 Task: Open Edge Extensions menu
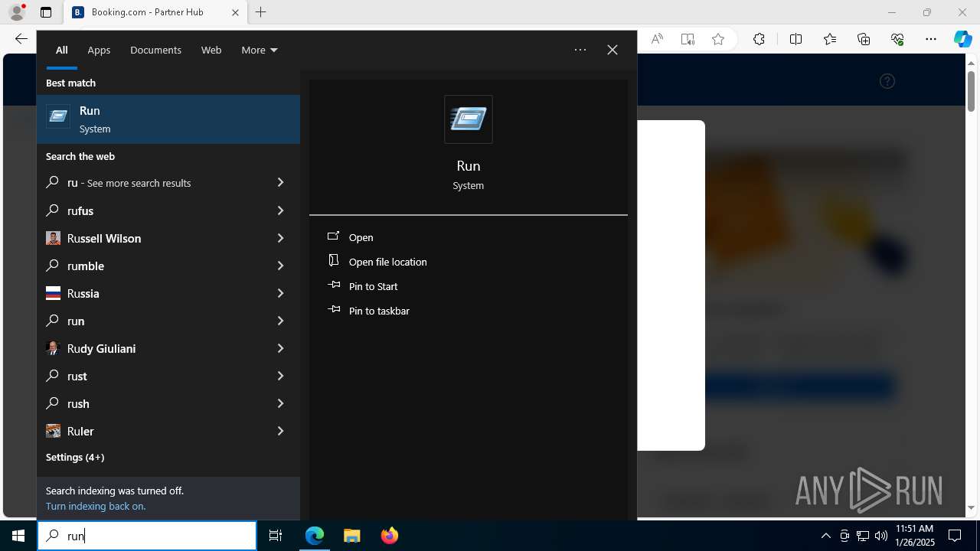(759, 39)
